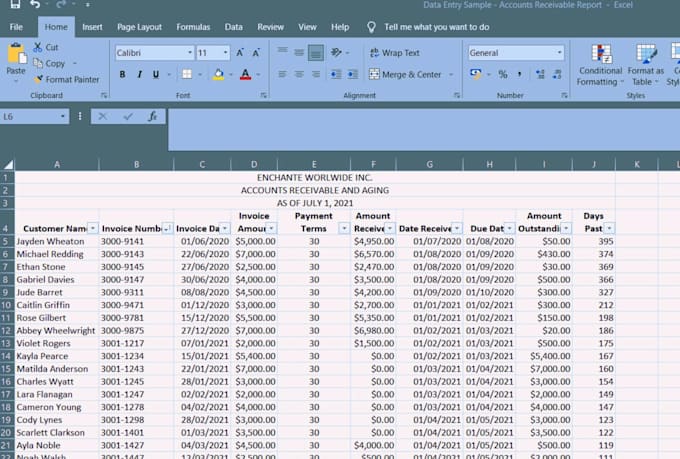680x459 pixels.
Task: Open Days Past filter dropdown
Action: pyautogui.click(x=609, y=228)
